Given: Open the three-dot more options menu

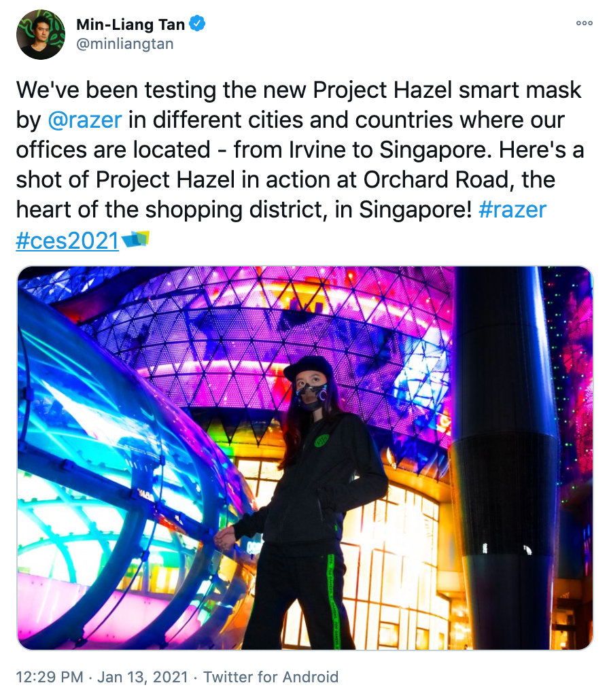Looking at the screenshot, I should tap(585, 23).
